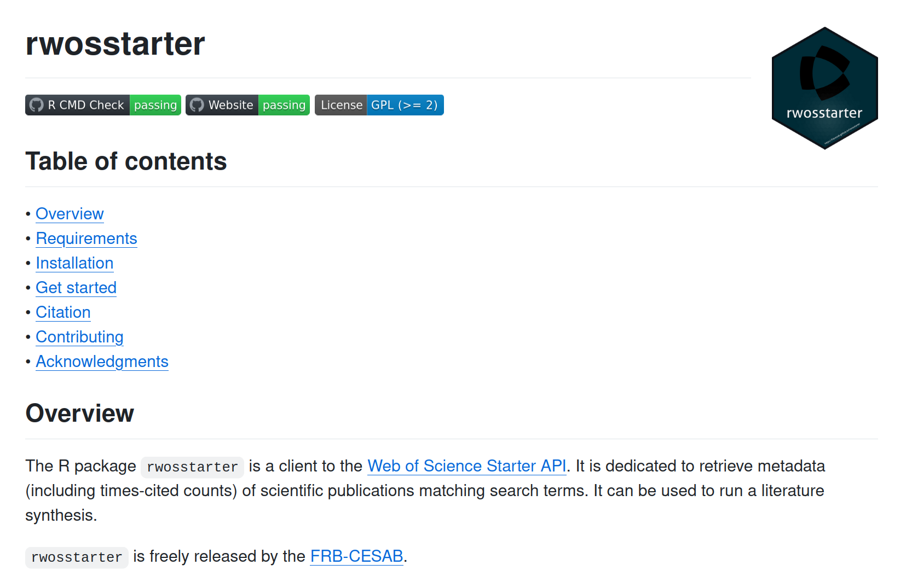This screenshot has width=906, height=588.
Task: Click the rwosstarter inline code in Overview paragraph
Action: pyautogui.click(x=192, y=467)
